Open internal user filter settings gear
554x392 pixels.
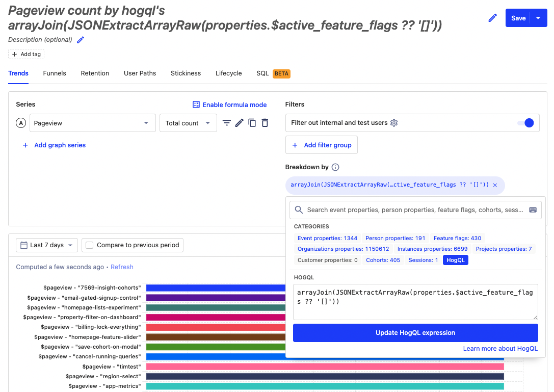point(394,123)
